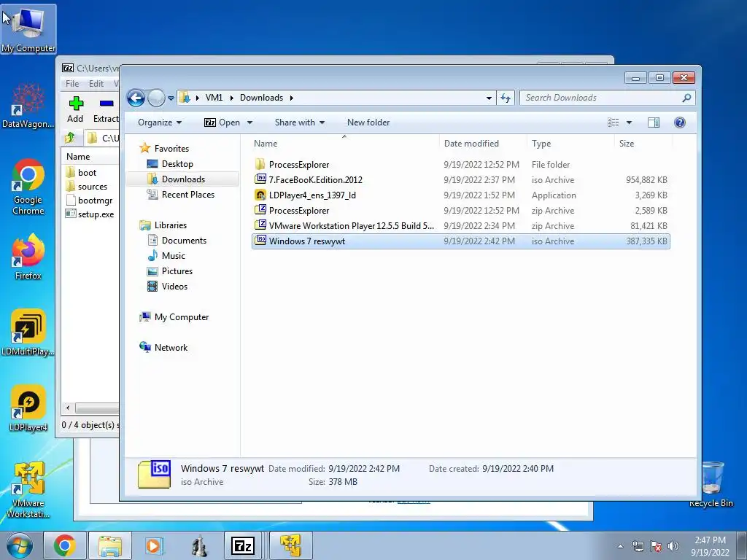
Task: Click the Open button with 7z icon
Action: click(x=222, y=122)
